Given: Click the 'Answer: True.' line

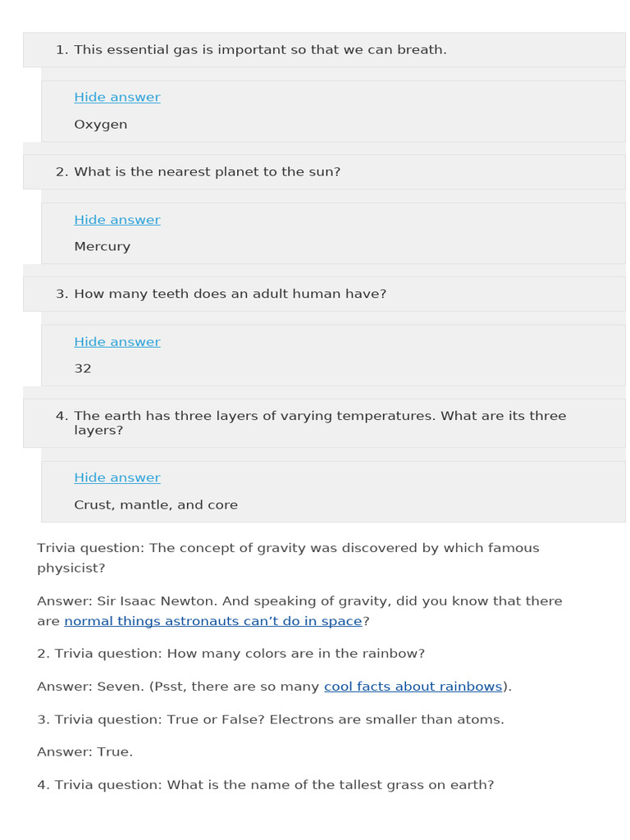Looking at the screenshot, I should point(84,751).
